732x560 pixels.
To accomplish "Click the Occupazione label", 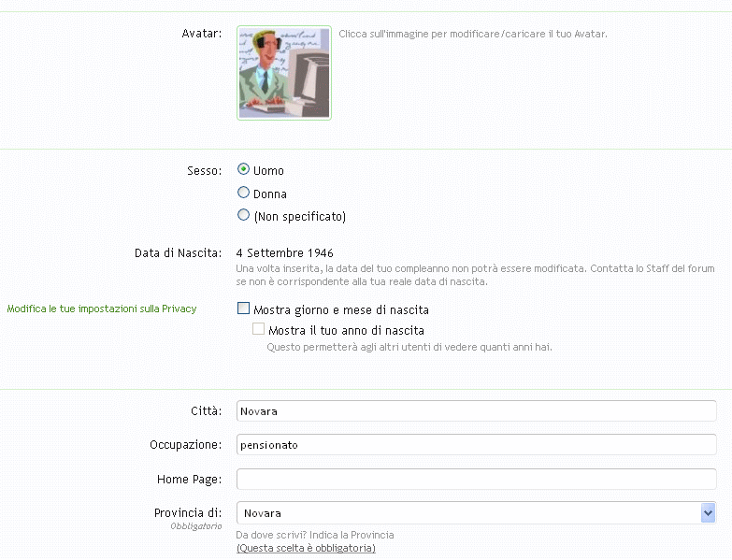I will coord(185,445).
